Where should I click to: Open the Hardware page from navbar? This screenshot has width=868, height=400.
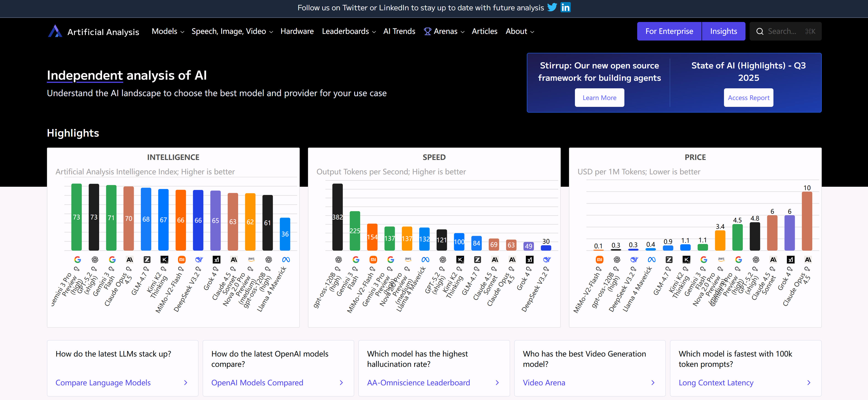pyautogui.click(x=297, y=31)
